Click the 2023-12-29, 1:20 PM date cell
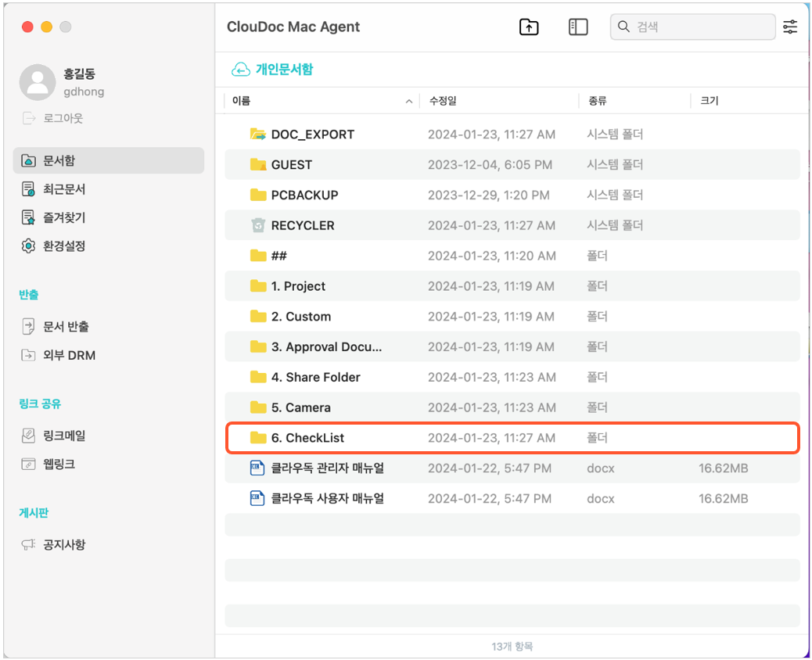Screen dimensions: 812x660 488,195
